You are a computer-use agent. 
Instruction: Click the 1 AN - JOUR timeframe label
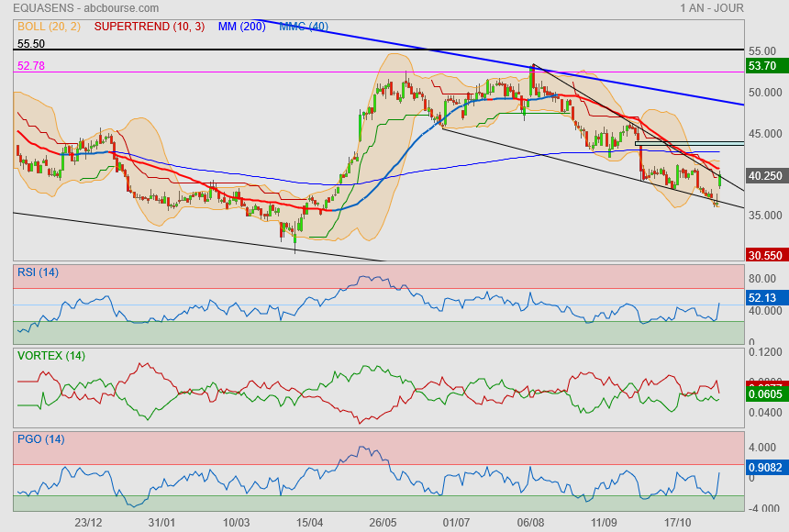click(712, 8)
